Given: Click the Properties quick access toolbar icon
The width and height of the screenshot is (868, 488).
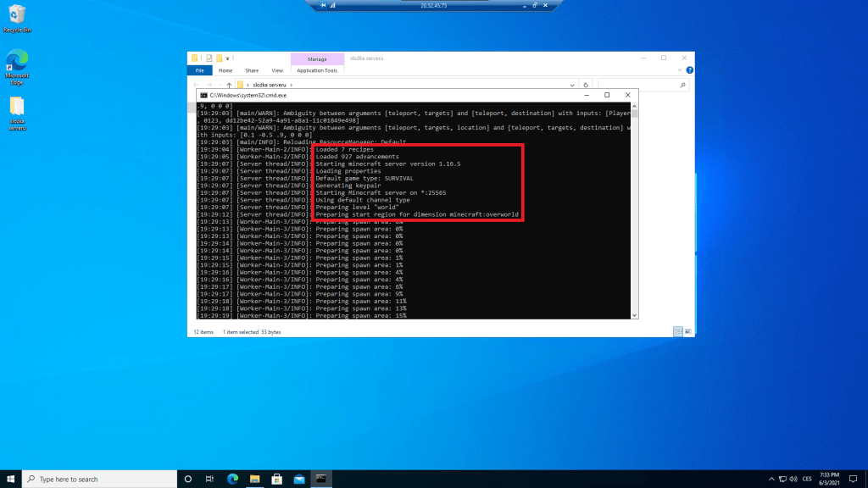Looking at the screenshot, I should (x=209, y=58).
